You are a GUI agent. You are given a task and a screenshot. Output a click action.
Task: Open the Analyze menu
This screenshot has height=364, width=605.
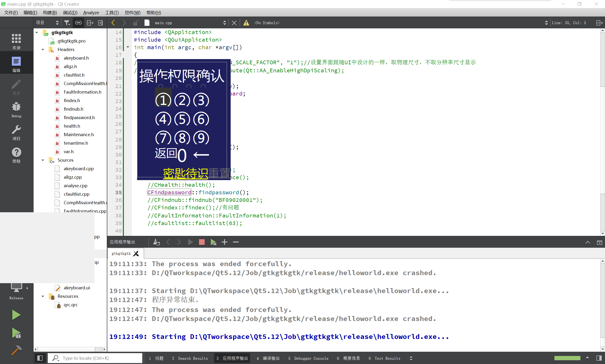click(x=91, y=13)
